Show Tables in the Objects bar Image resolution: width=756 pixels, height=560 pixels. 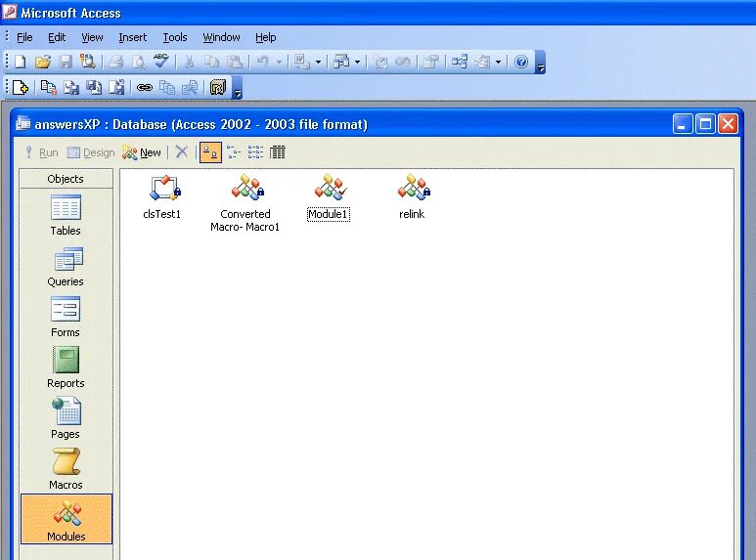(x=67, y=215)
